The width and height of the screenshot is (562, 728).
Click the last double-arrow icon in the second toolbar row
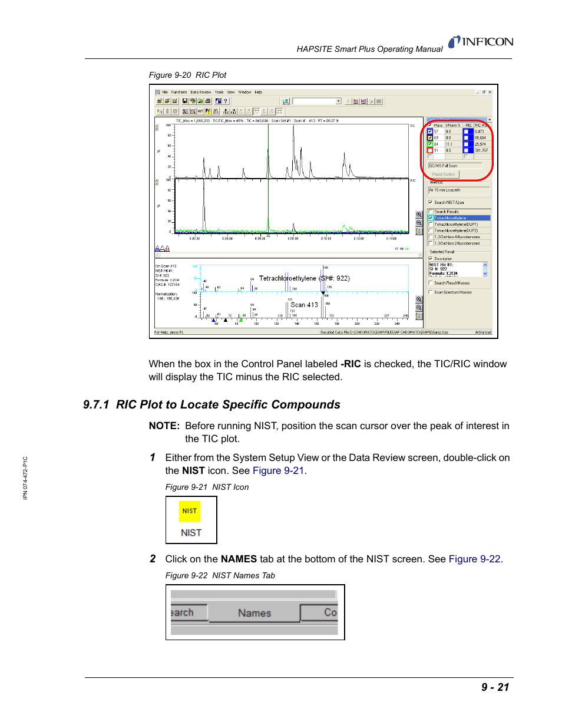[x=279, y=111]
